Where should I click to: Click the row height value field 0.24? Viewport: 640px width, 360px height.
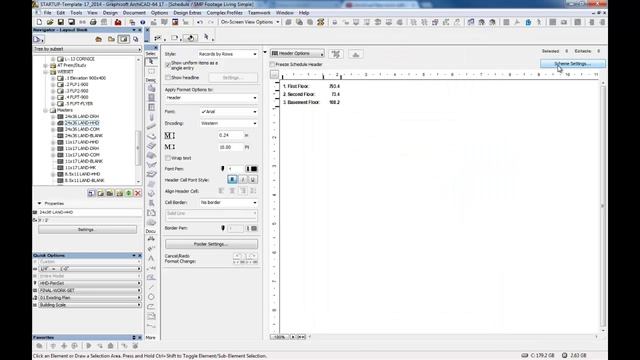click(x=231, y=135)
